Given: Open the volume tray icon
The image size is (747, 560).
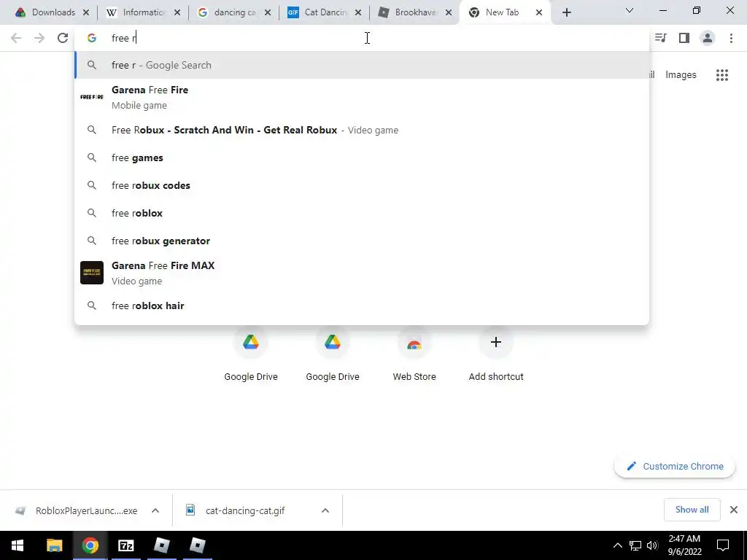Looking at the screenshot, I should click(x=652, y=545).
